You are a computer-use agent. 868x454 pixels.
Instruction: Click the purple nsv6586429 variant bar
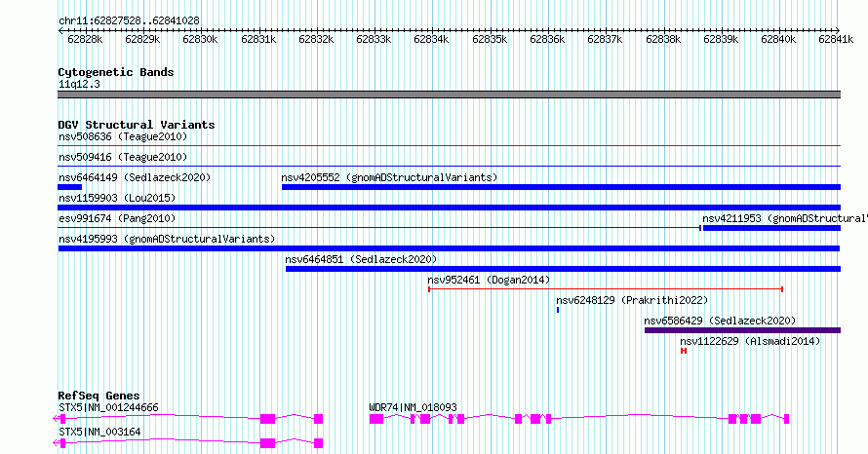(x=742, y=330)
